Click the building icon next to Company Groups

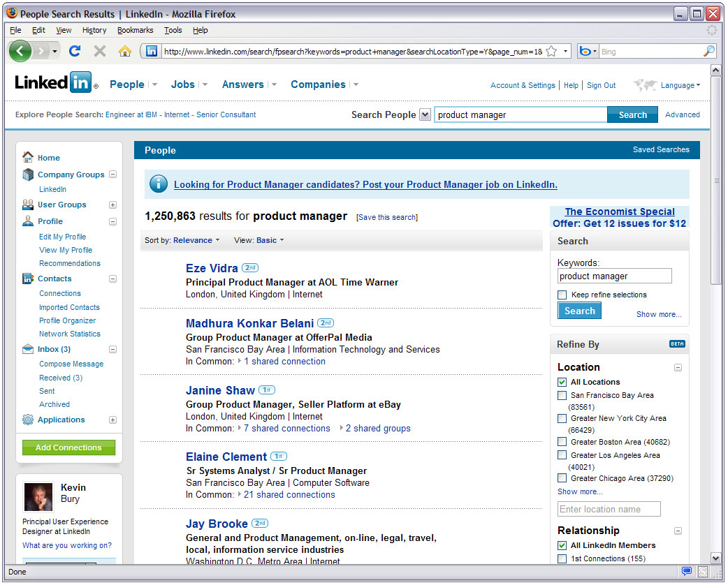[28, 175]
